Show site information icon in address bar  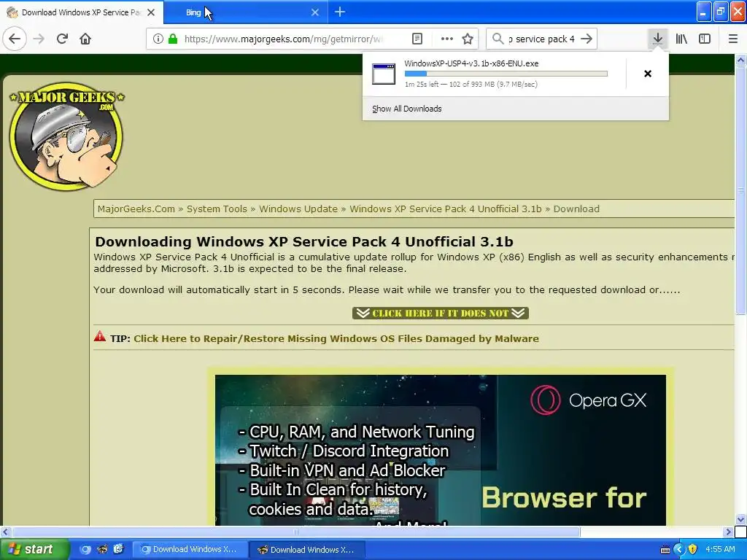point(158,39)
